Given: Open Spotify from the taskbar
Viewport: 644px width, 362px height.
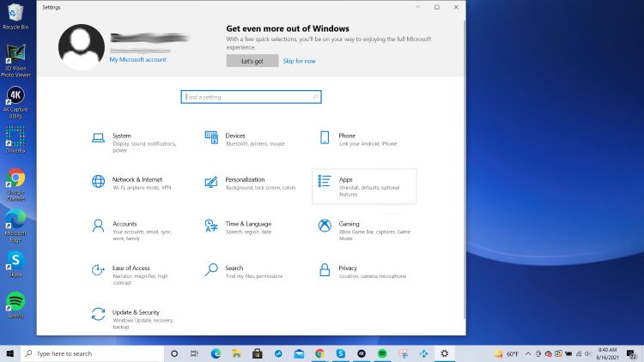Looking at the screenshot, I should 382,353.
